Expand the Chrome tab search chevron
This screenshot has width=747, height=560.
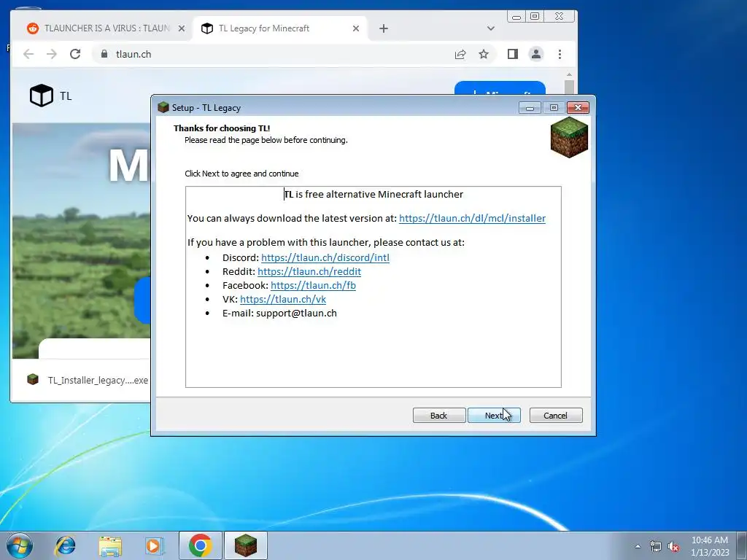coord(491,28)
